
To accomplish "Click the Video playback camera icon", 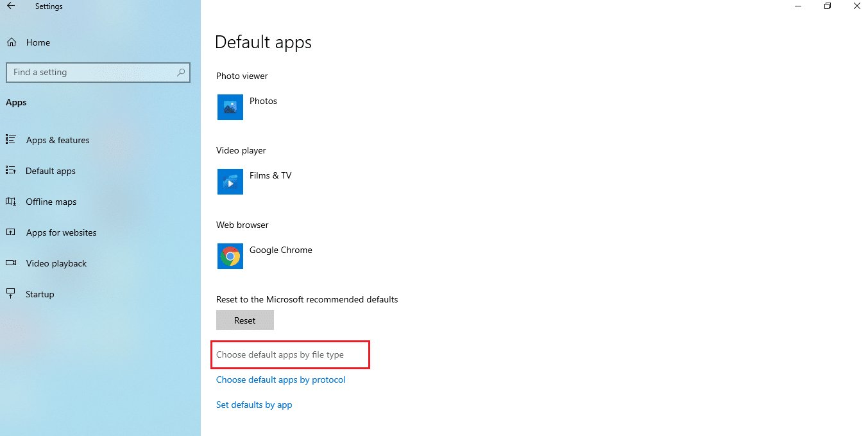I will click(x=11, y=263).
